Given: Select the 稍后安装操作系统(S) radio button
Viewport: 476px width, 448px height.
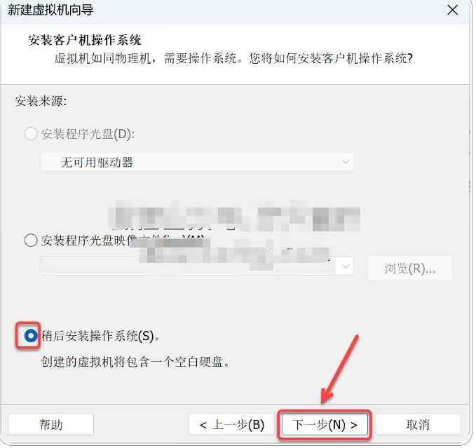Looking at the screenshot, I should tap(31, 336).
